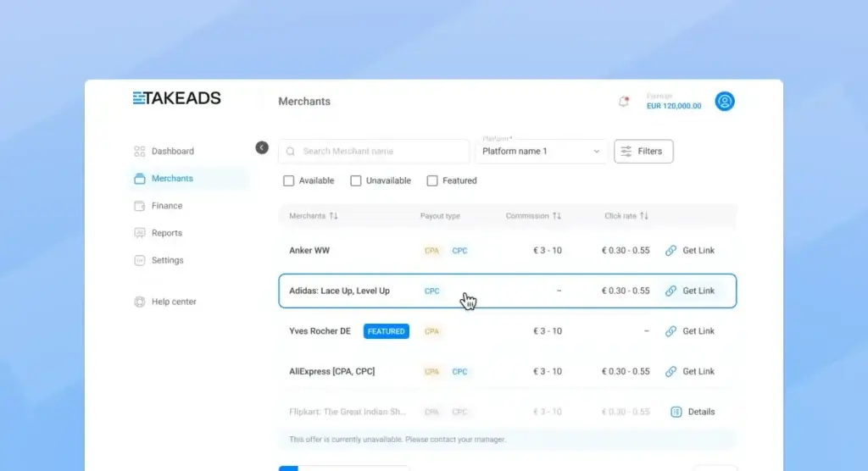868x471 pixels.
Task: Click the TAKEADS logo
Action: (176, 98)
